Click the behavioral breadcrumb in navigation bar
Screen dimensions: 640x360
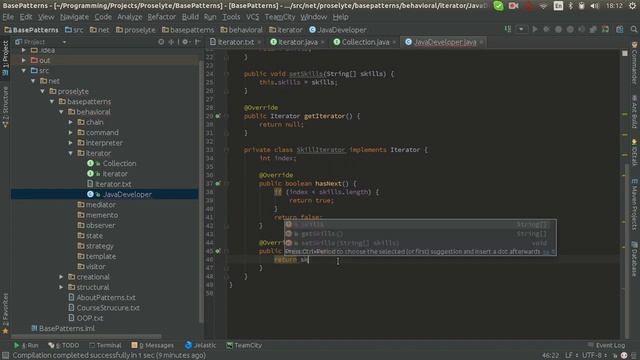coord(242,30)
